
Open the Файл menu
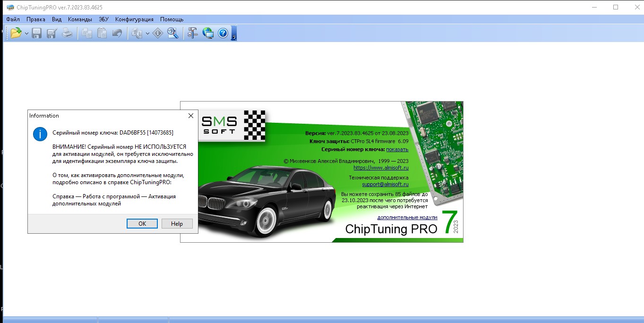pyautogui.click(x=13, y=19)
